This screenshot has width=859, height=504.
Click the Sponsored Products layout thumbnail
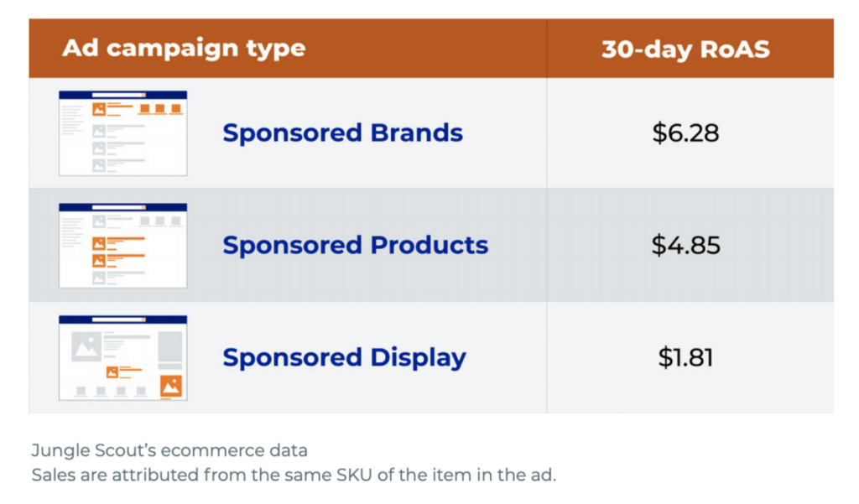click(x=122, y=246)
